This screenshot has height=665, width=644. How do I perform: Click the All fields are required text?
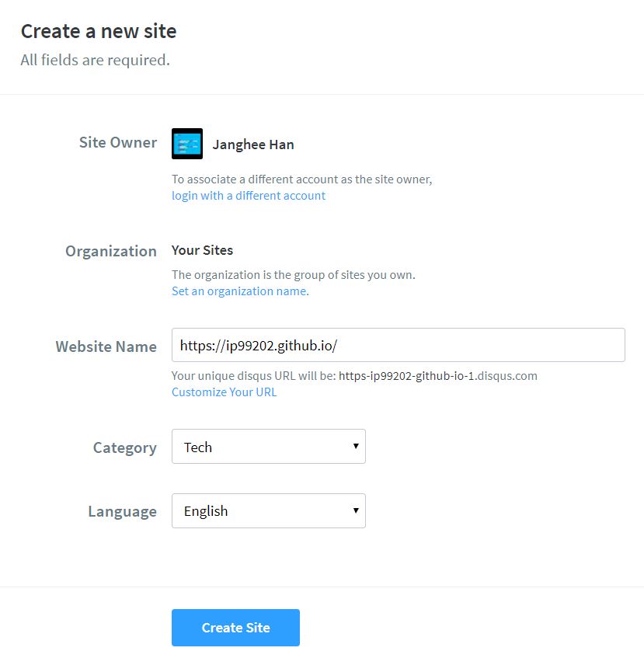[x=93, y=60]
